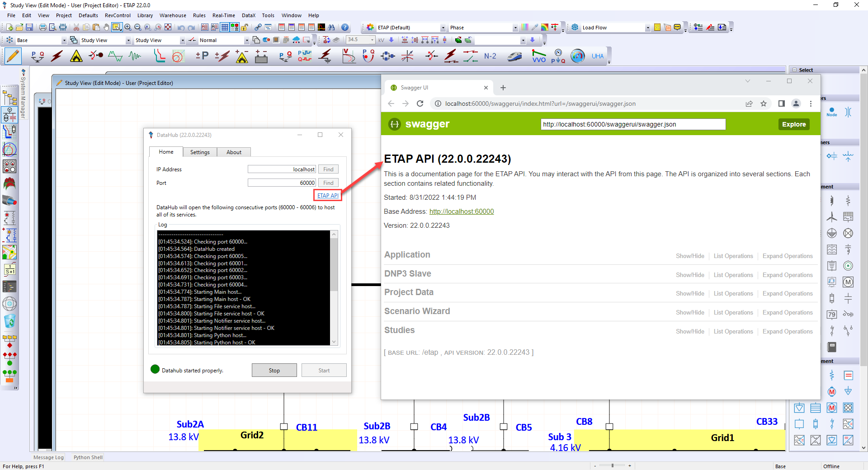Toggle Show/Hide for DNP3 Slave section
Screen dimensions: 868x470
tap(690, 275)
